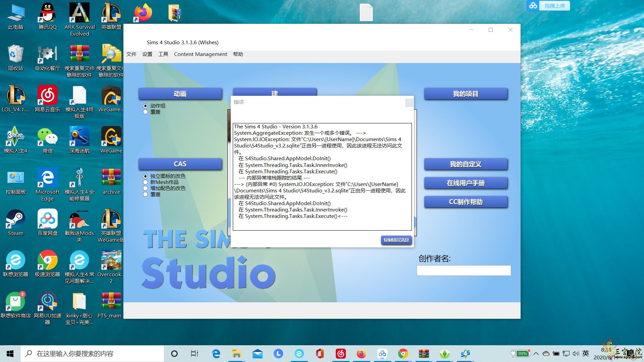
Task: Open 微信 desktop icon
Action: pyautogui.click(x=48, y=140)
